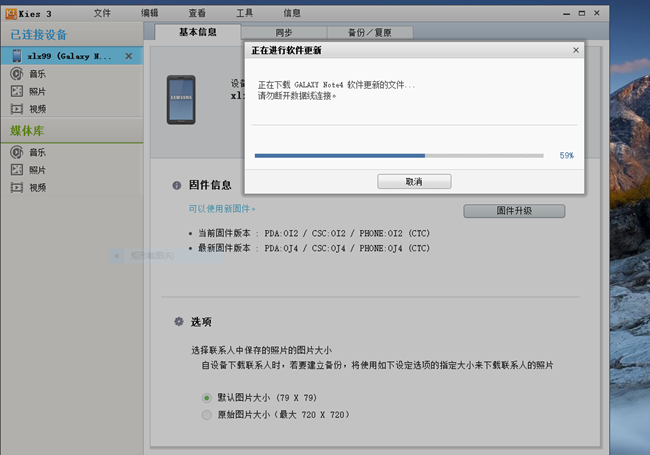Disconnect xlx99 device with the X icon
Screen dimensions: 650x455
(x=129, y=56)
